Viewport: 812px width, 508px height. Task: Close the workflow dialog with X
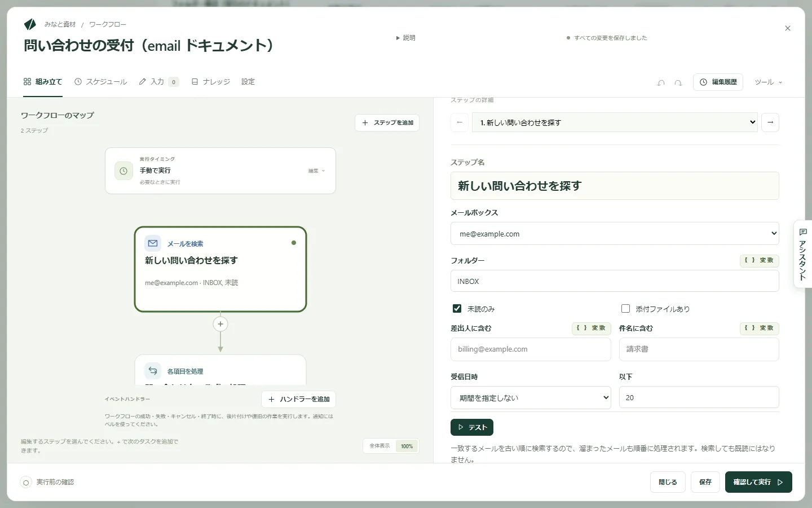[788, 28]
